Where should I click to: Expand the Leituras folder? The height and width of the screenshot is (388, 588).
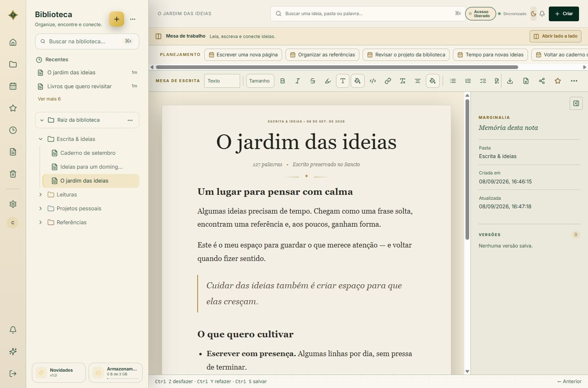pos(40,194)
